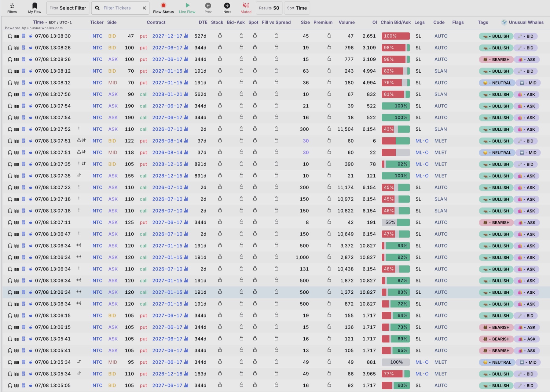Go to Prev results page
The height and width of the screenshot is (392, 550).
[x=208, y=5]
